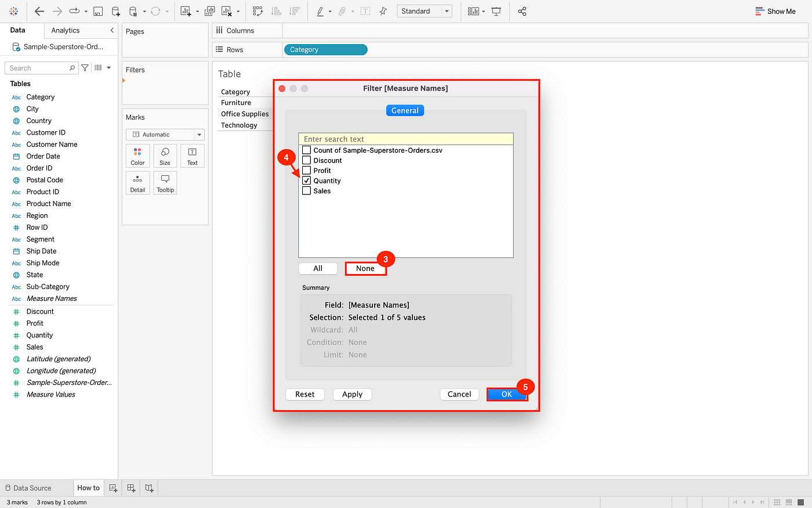Select the How to sheet tab
812x508 pixels.
89,488
